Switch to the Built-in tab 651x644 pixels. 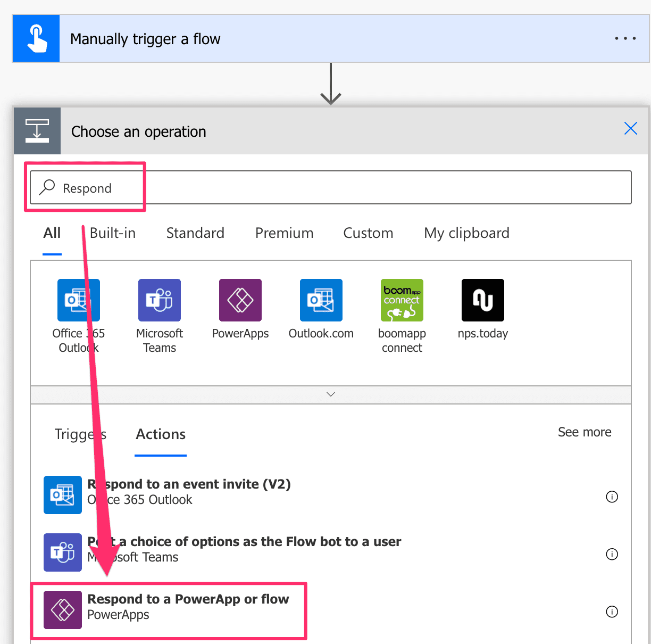(113, 233)
